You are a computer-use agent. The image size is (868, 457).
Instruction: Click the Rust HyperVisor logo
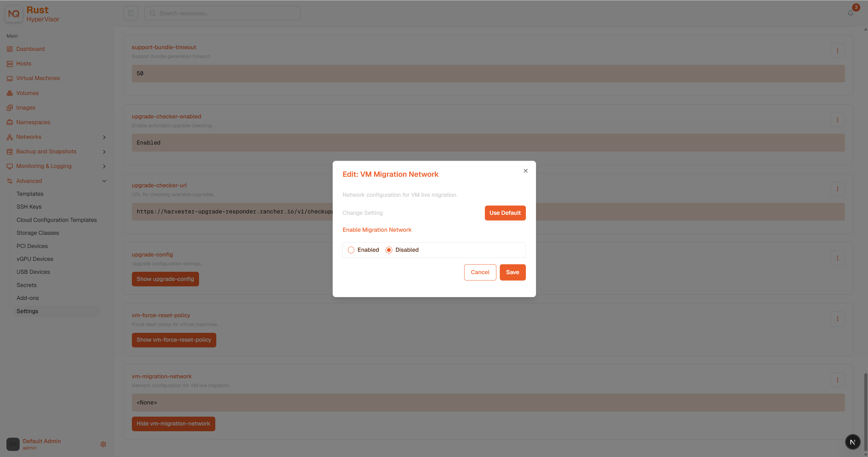[x=14, y=14]
